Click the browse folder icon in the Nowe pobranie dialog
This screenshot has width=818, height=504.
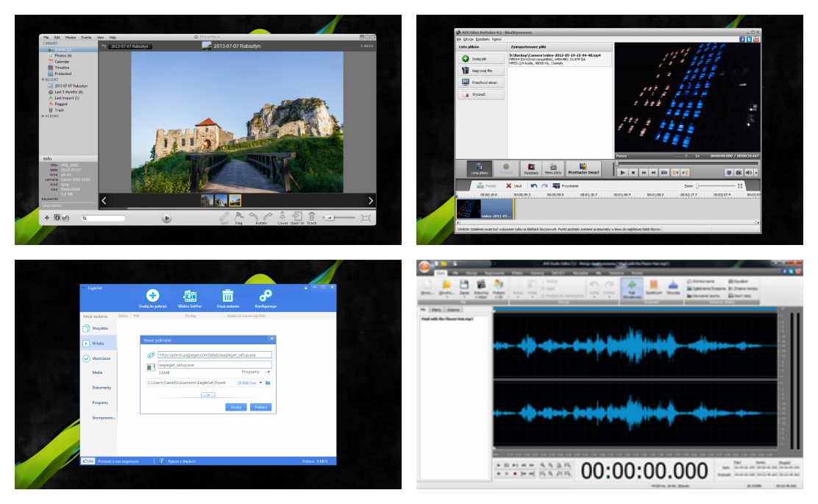[268, 383]
